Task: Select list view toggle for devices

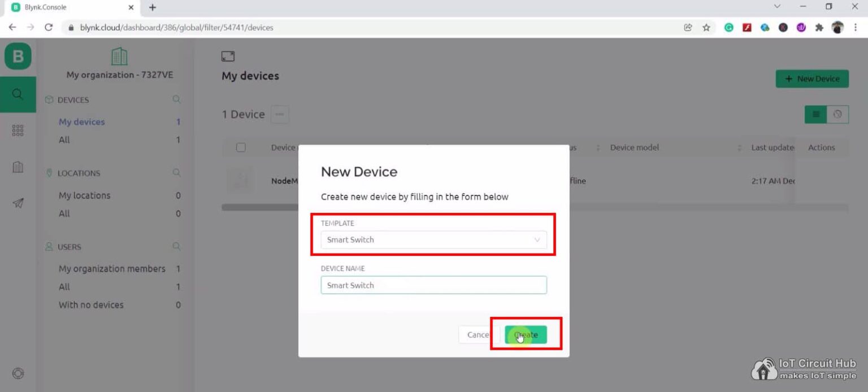Action: point(815,114)
